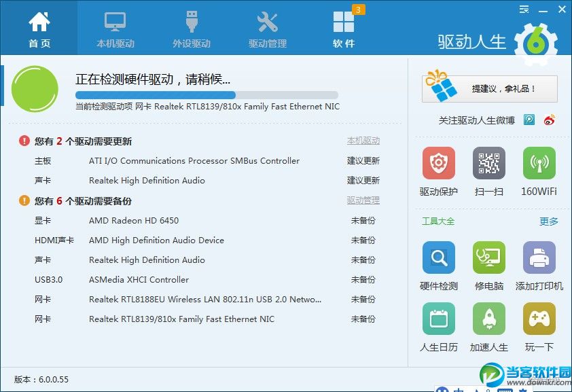Click 您有 2 个驱动需要更新 heading
Screen dimensions: 572x392
tap(83, 141)
